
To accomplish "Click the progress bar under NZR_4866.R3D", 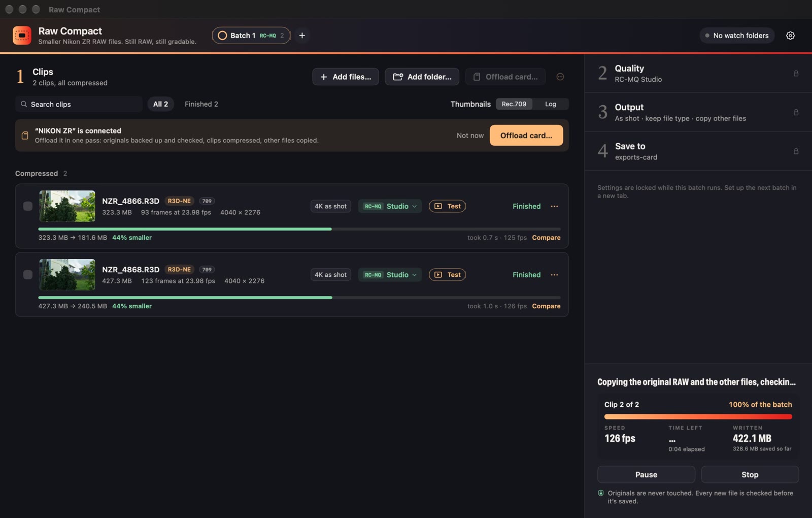I will tap(299, 229).
